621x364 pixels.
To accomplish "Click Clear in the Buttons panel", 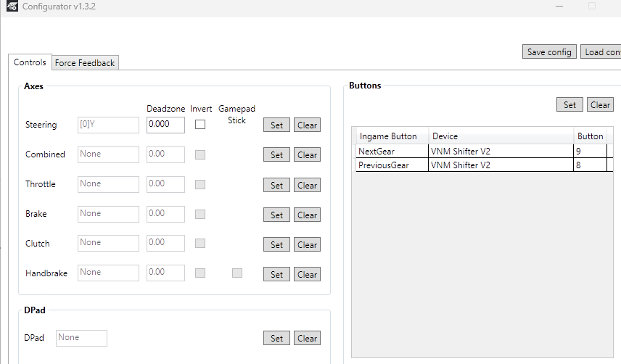I will click(600, 104).
